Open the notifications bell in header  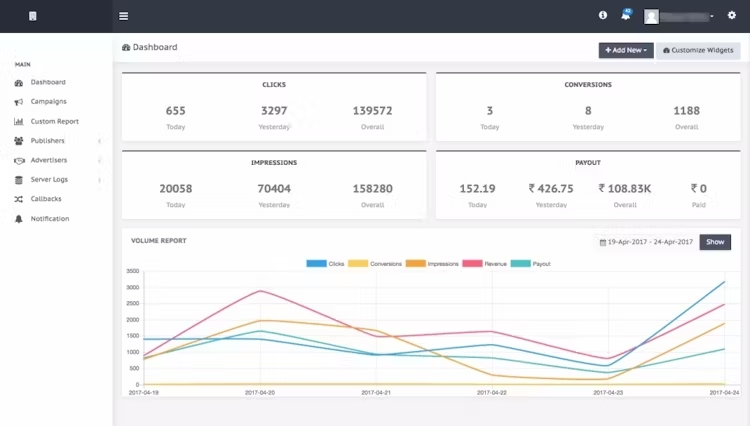626,15
